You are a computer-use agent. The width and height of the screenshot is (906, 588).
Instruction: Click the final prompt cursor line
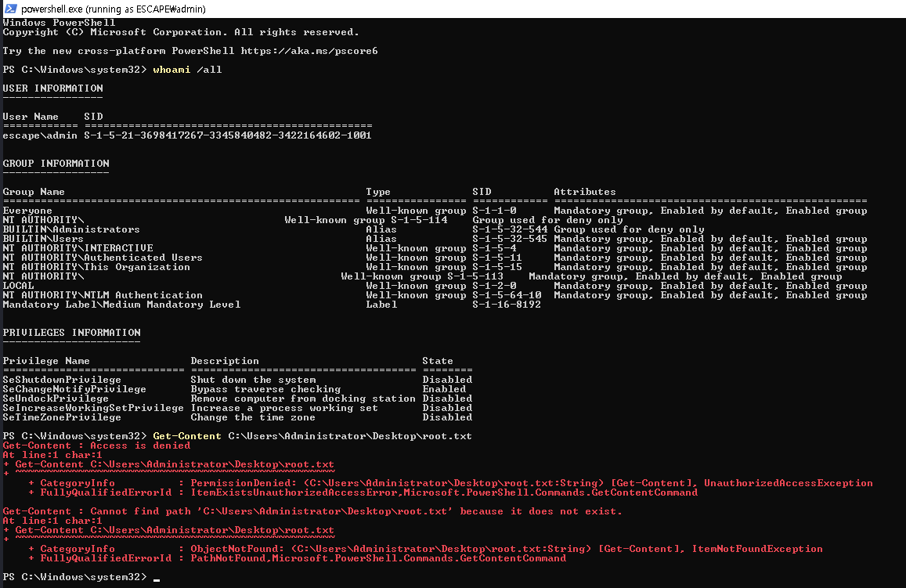[x=81, y=577]
